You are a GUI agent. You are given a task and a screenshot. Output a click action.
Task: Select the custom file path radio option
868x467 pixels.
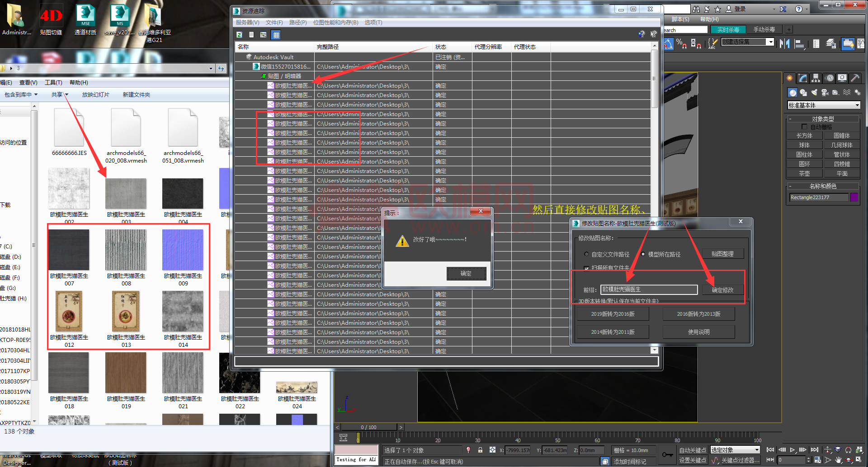pyautogui.click(x=586, y=254)
